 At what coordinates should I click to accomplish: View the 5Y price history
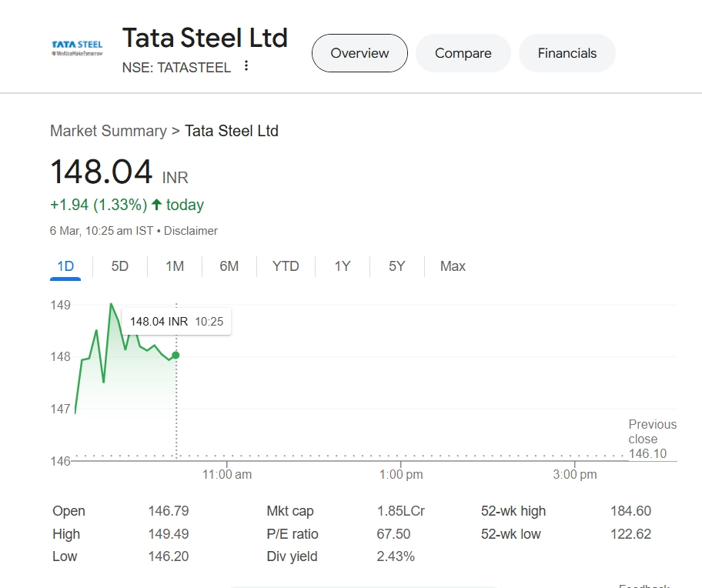(396, 266)
